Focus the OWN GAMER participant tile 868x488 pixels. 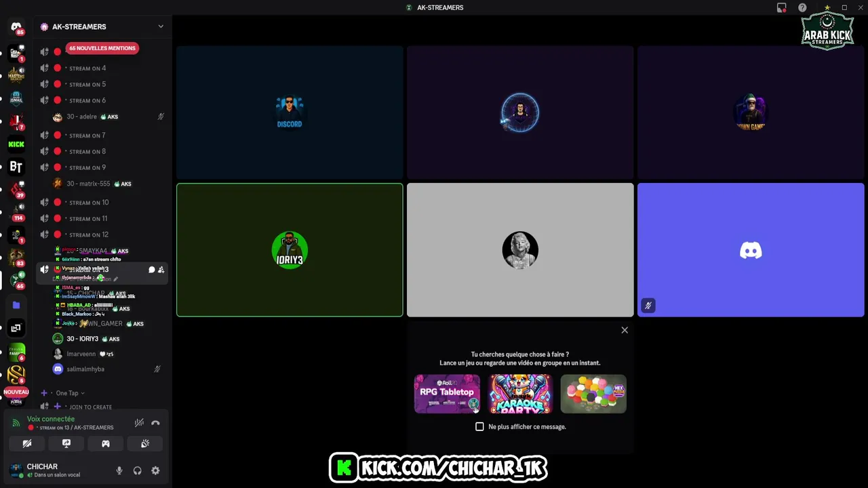tap(751, 113)
